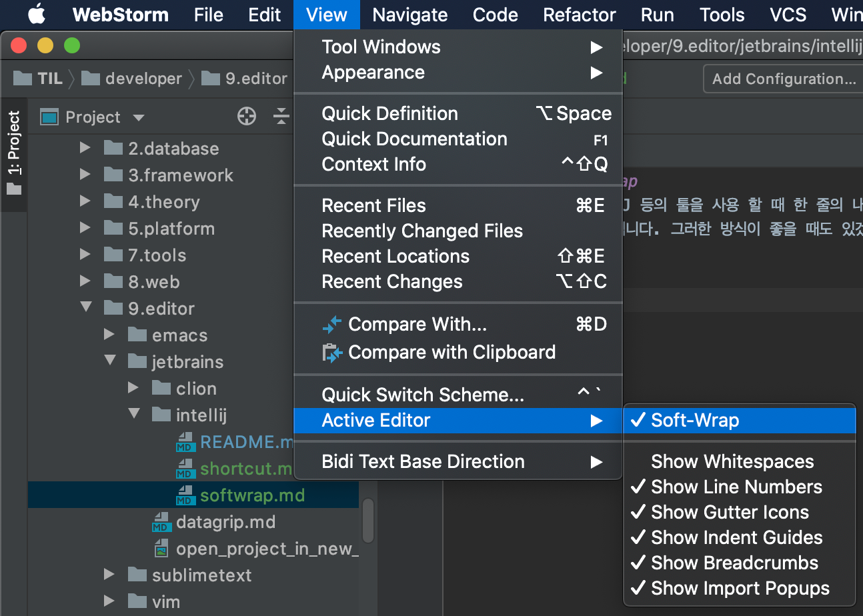Screen dimensions: 863x616
Task: Click the 7.tools folder icon
Action: pyautogui.click(x=113, y=255)
